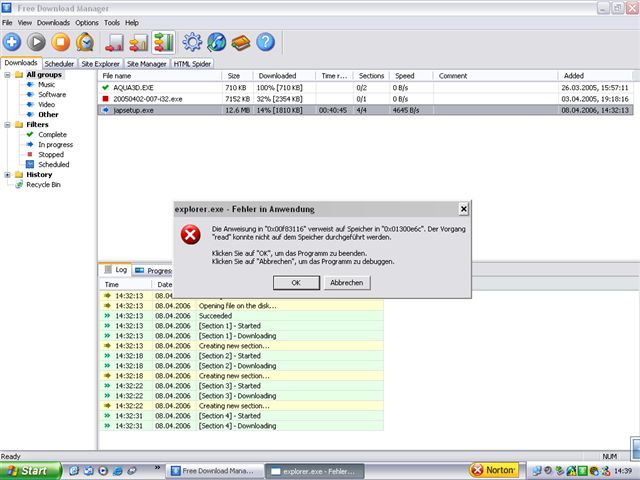Collapse the Filters tree node

pyautogui.click(x=7, y=124)
